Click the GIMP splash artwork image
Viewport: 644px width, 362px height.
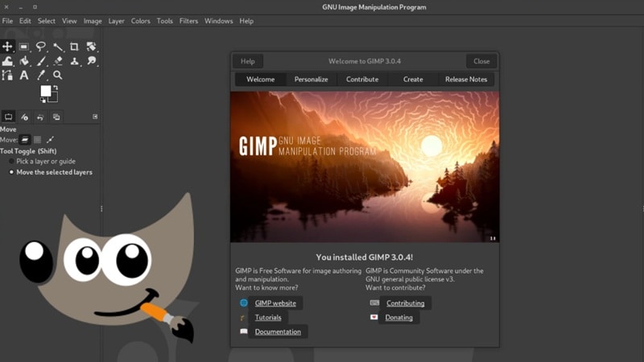click(365, 167)
